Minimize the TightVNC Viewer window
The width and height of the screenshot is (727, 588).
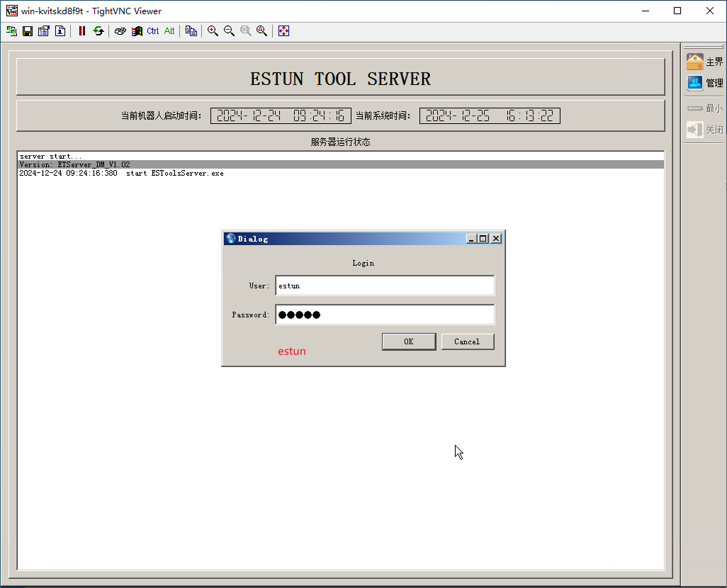click(x=646, y=11)
